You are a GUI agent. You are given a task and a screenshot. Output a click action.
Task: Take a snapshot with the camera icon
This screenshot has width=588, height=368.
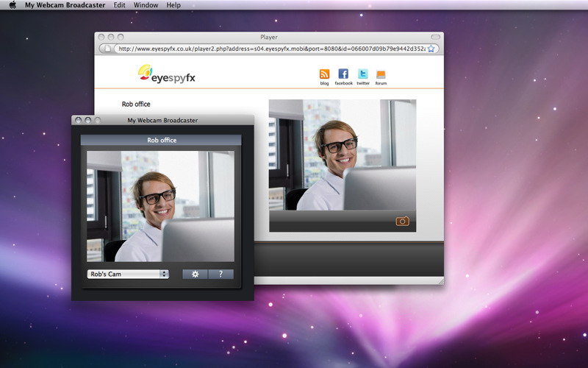tap(402, 222)
